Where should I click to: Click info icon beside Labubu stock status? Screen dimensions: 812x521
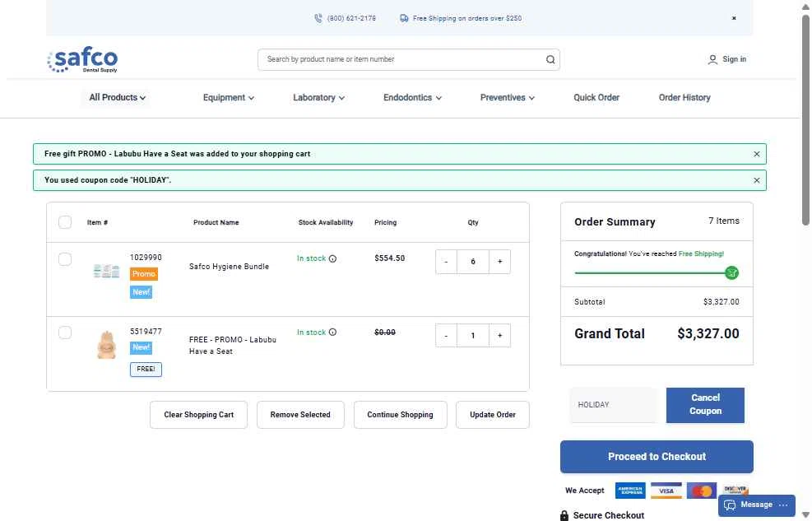click(332, 333)
